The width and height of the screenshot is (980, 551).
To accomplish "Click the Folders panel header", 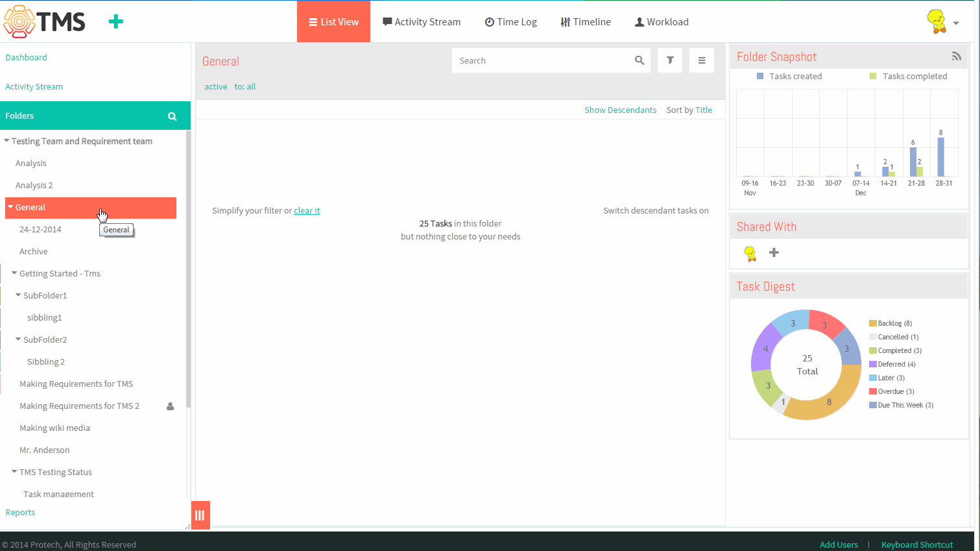I will point(95,116).
